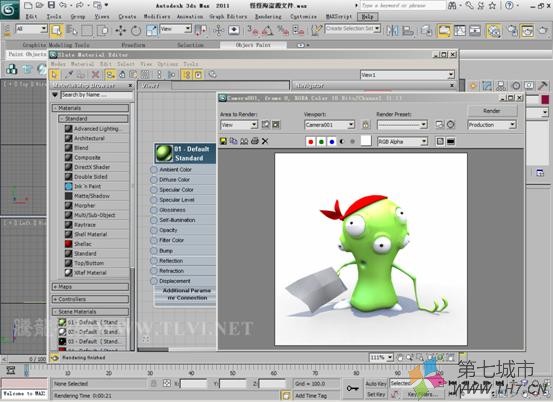The width and height of the screenshot is (553, 402).
Task: Switch to the Object Paint tab
Action: [x=253, y=45]
